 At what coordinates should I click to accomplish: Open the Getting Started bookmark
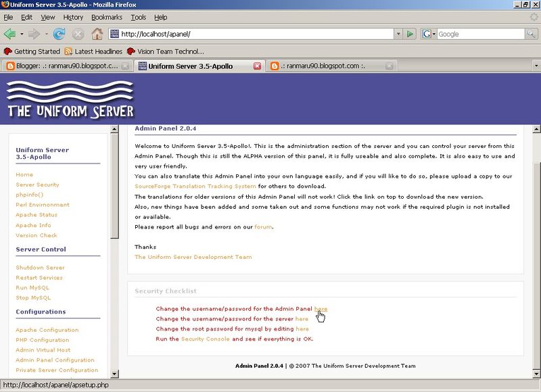coord(32,51)
